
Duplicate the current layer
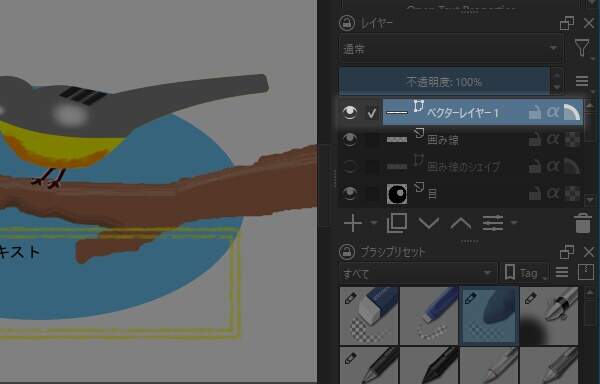397,223
